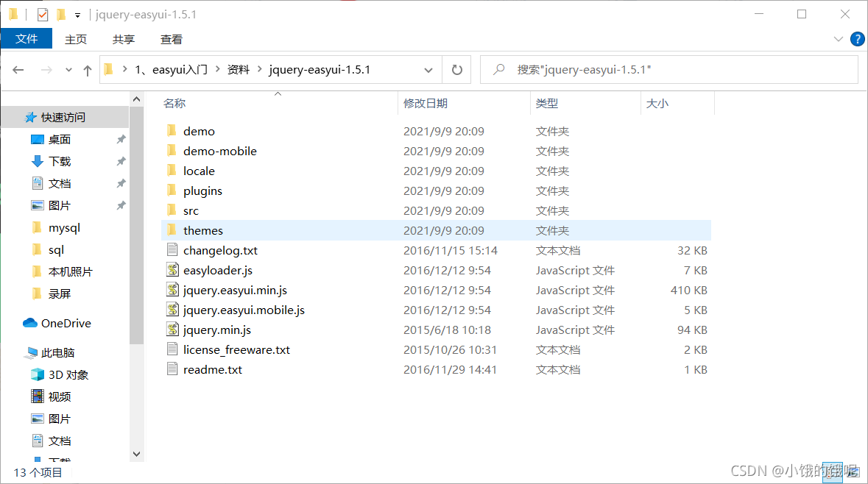The height and width of the screenshot is (484, 868).
Task: Select the src folder icon
Action: (172, 210)
